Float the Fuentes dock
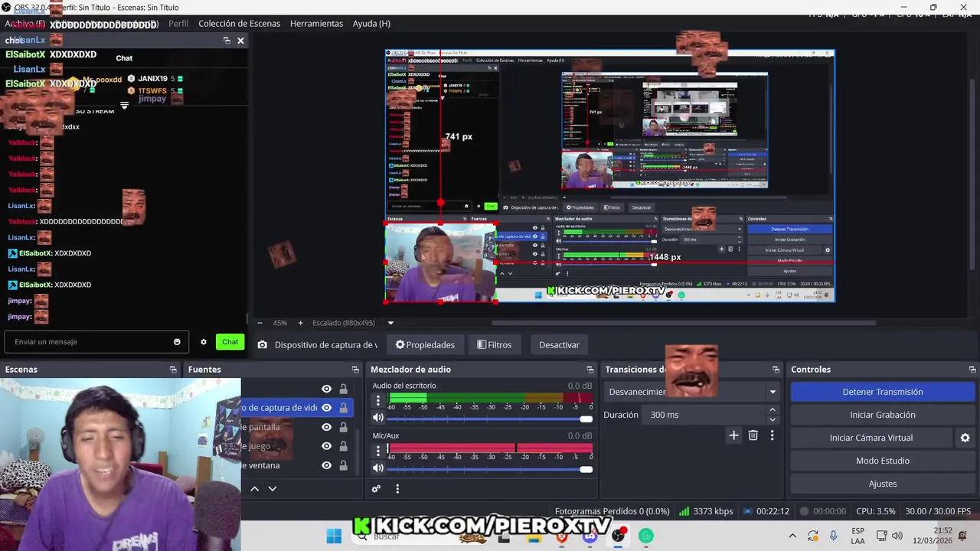980x551 pixels. pyautogui.click(x=355, y=370)
